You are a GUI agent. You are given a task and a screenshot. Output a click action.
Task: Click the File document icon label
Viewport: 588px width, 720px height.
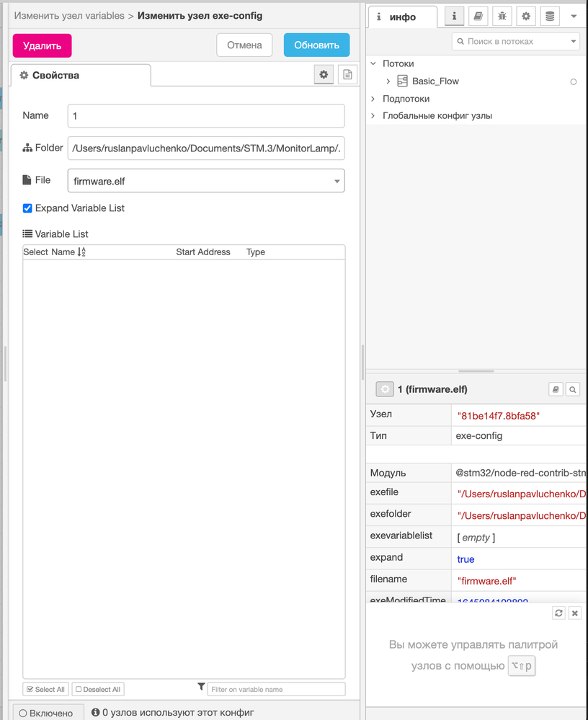click(x=27, y=179)
